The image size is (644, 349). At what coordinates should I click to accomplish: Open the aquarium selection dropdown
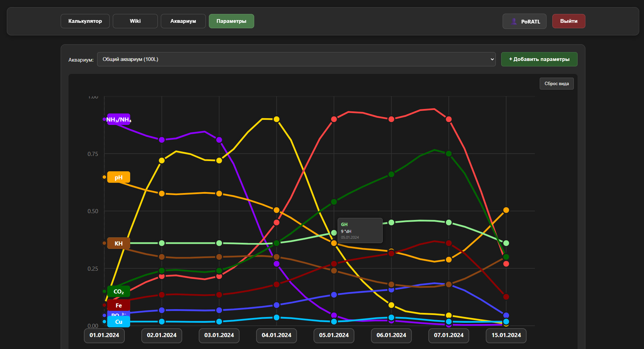click(x=296, y=59)
